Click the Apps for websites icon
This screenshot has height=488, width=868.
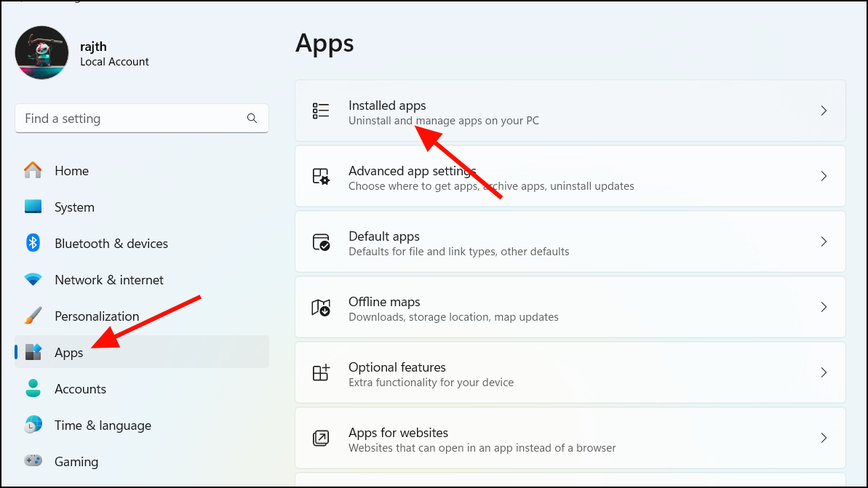321,439
